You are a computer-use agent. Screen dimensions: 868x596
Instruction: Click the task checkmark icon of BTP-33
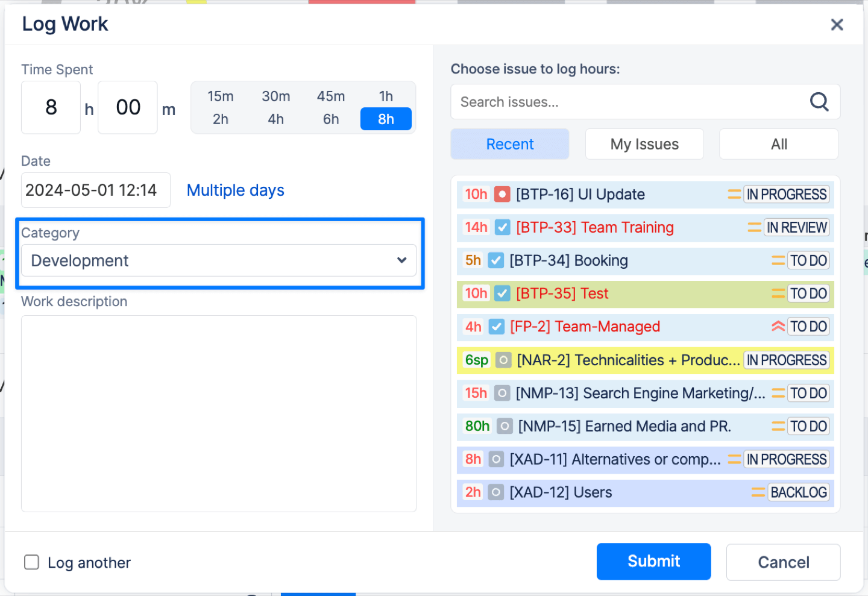pos(502,227)
